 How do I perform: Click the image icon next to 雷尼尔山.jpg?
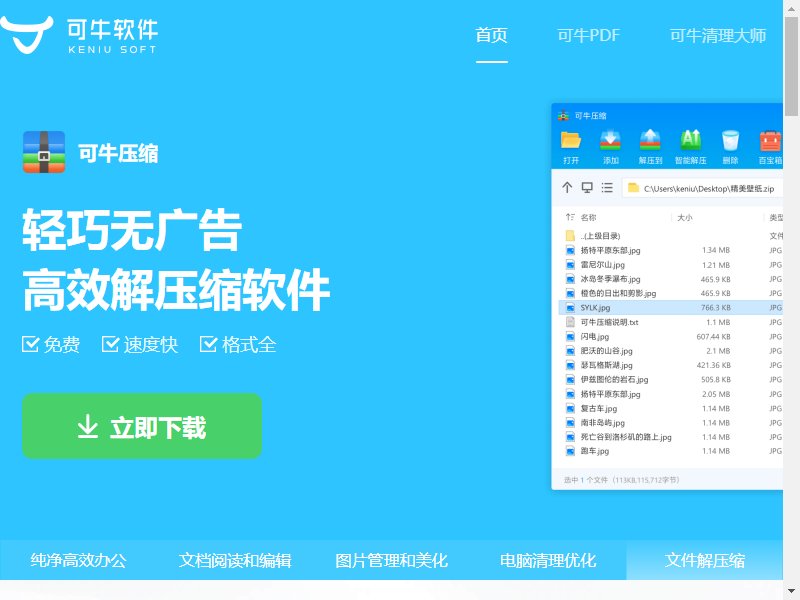tap(570, 265)
